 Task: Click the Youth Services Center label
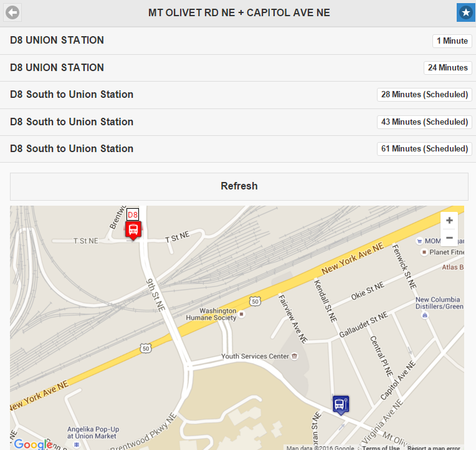[x=255, y=356]
